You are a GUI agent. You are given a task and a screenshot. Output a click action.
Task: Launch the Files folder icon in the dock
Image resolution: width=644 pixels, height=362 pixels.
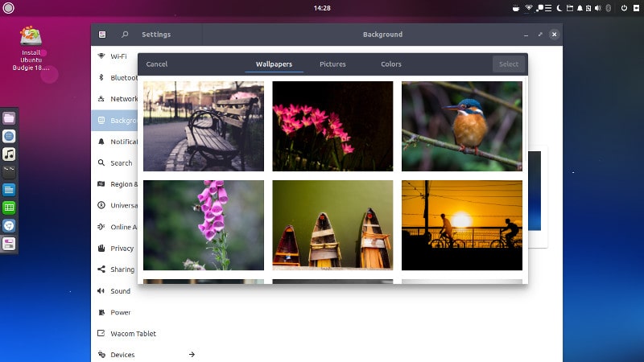[9, 118]
